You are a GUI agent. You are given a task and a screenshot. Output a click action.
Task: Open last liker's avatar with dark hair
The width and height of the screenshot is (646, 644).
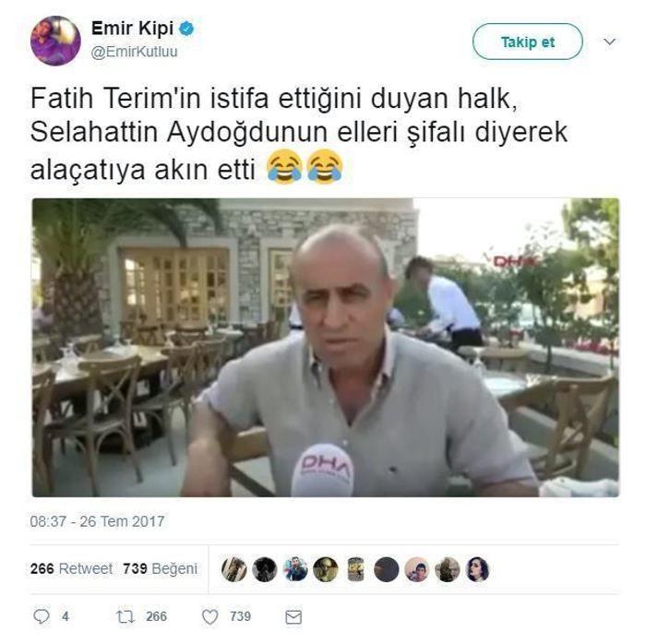click(477, 569)
